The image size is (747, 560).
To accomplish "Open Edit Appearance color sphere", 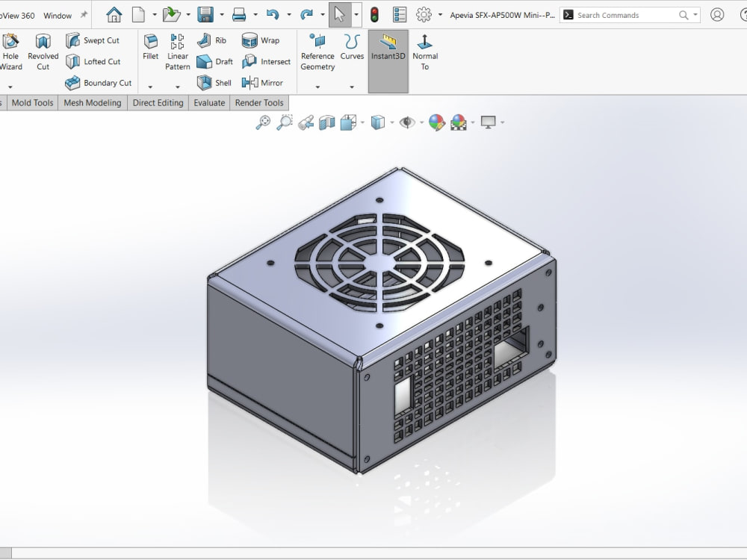I will (x=436, y=122).
